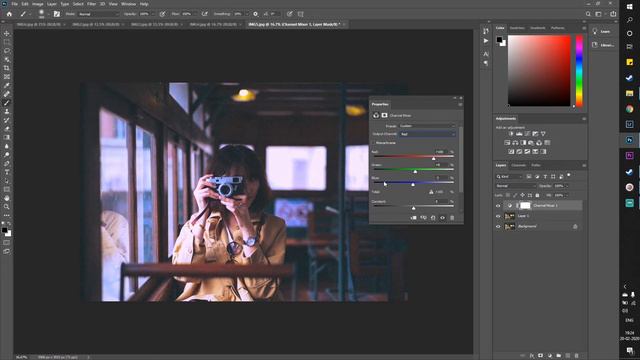Open layer Fill dropdown arrow
Screen dimensions: 640x360
(567, 195)
